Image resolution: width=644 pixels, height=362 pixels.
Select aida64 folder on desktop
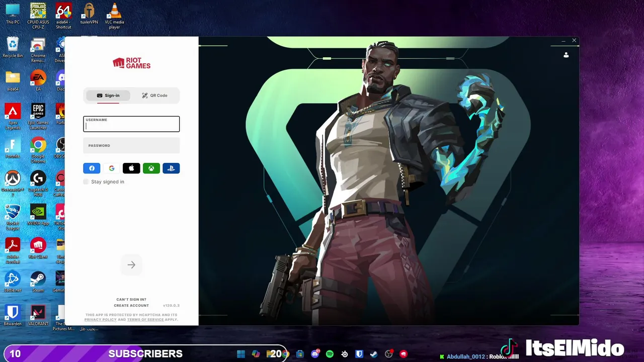pyautogui.click(x=13, y=81)
